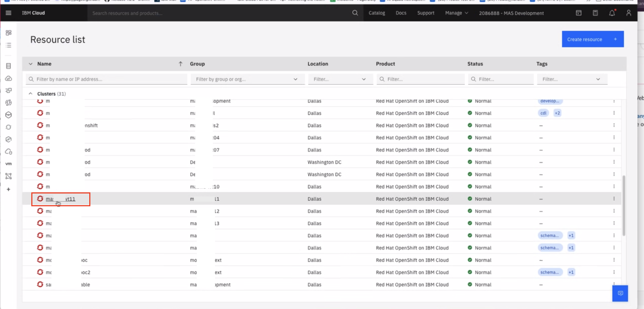Focus the Product filter field
The height and width of the screenshot is (309, 644).
click(420, 79)
